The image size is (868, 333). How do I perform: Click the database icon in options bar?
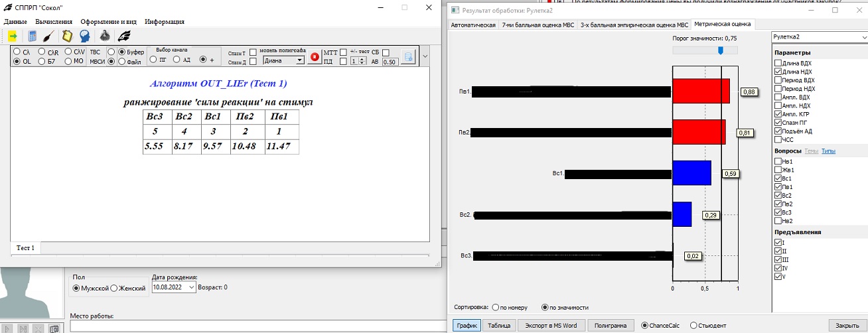point(409,57)
